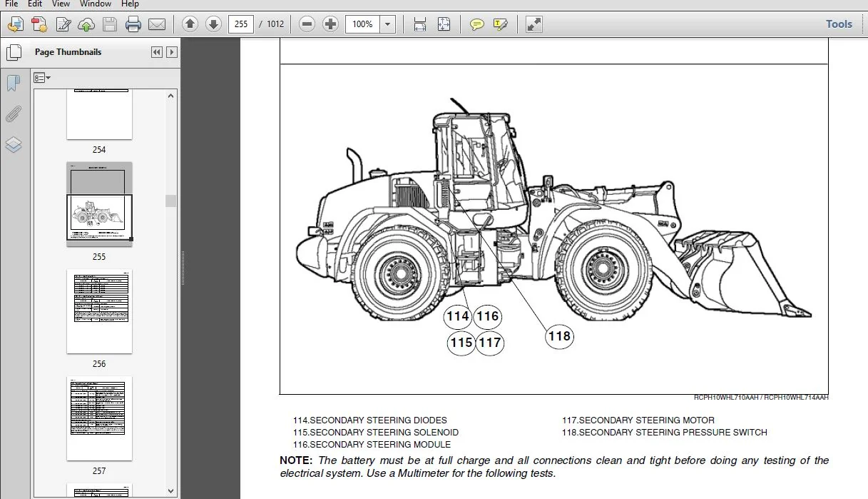Image resolution: width=868 pixels, height=499 pixels.
Task: Click thumbnail scrollbar up arrow
Action: point(171,96)
